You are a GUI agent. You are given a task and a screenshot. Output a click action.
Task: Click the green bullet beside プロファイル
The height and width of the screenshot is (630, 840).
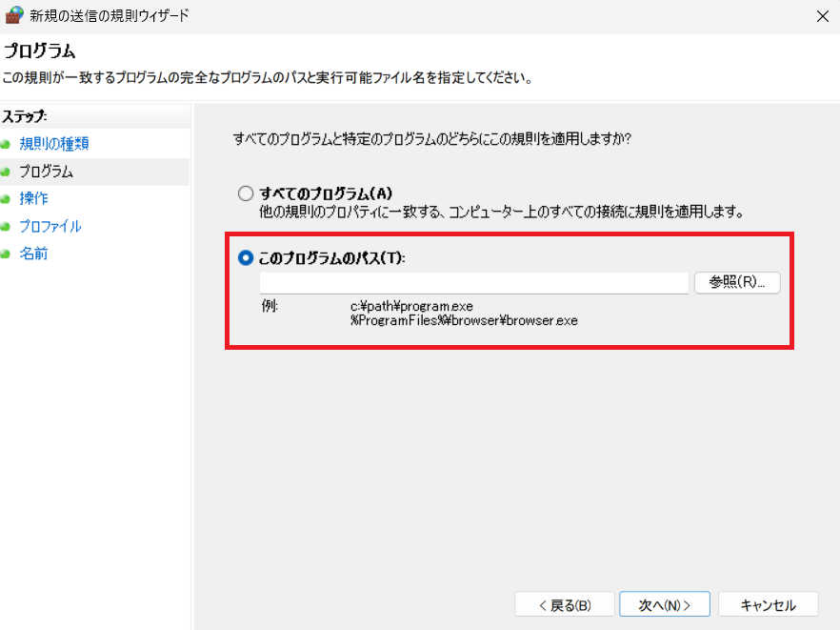click(6, 227)
